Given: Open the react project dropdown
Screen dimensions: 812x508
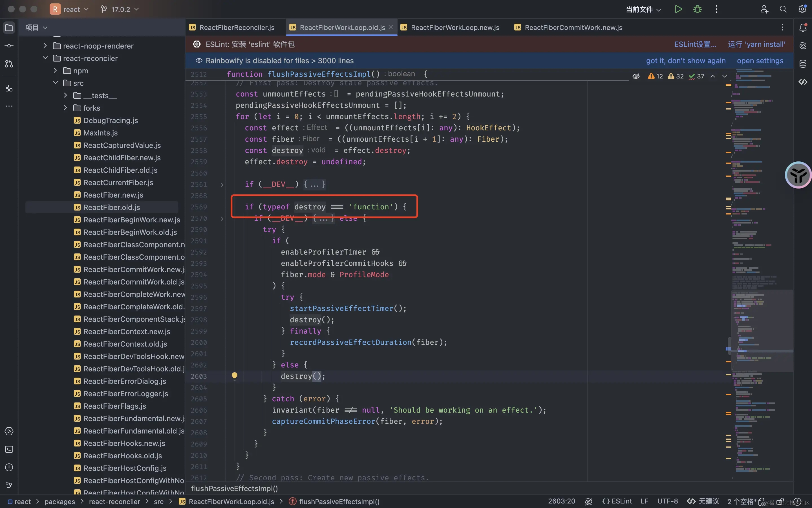Looking at the screenshot, I should [69, 9].
